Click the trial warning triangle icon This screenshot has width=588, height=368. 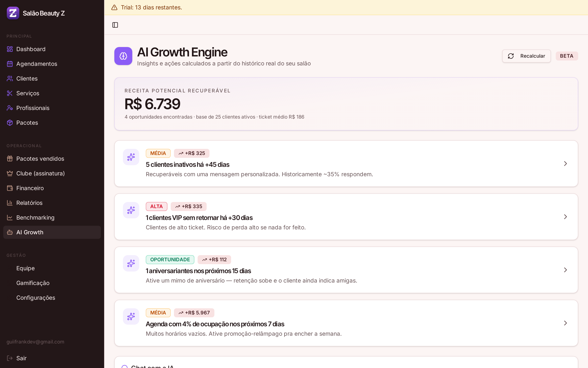tap(114, 8)
